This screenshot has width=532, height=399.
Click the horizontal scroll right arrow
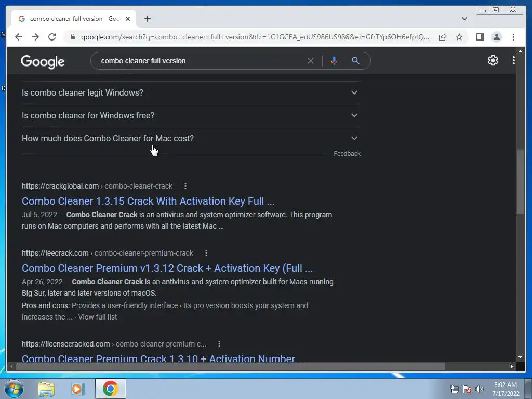click(x=512, y=366)
